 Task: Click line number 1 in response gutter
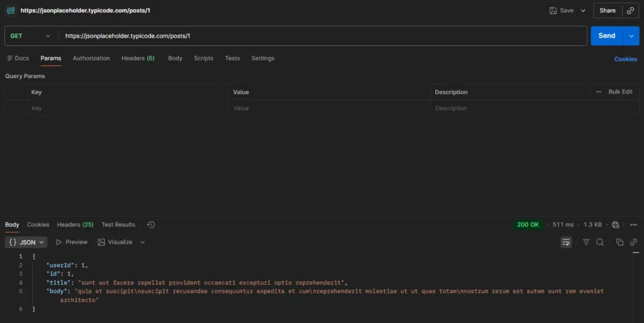[x=21, y=256]
